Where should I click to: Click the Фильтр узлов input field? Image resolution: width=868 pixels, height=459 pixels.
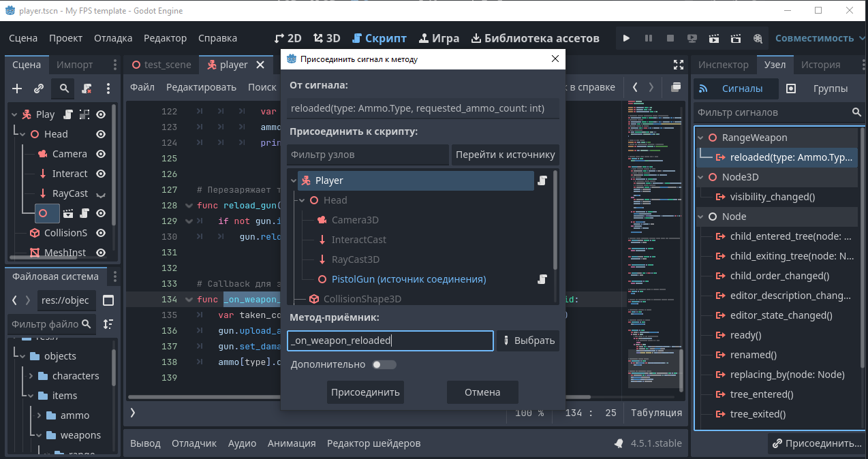point(367,155)
